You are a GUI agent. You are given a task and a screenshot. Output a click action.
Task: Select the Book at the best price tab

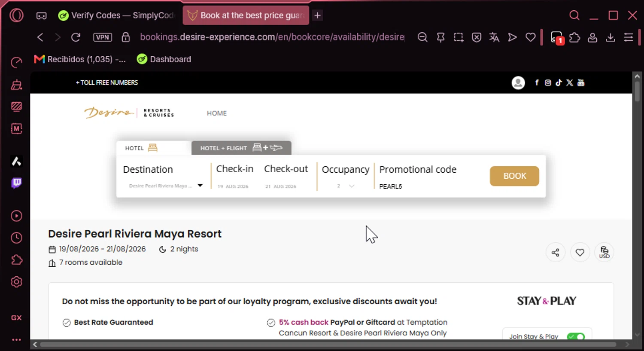246,15
